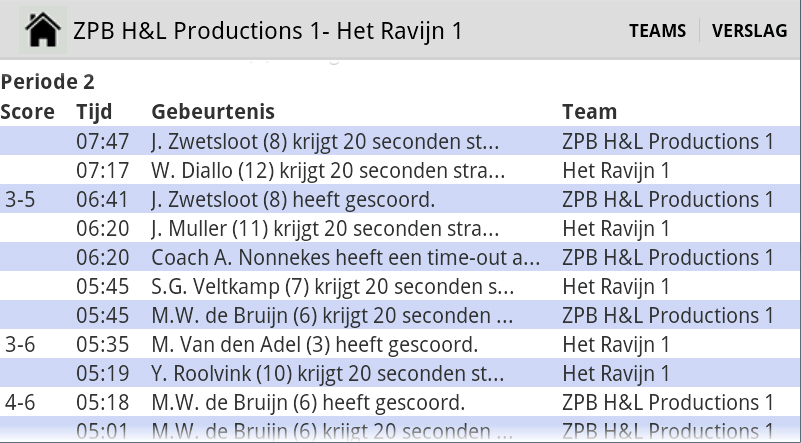Click the Periode 2 section heading
The width and height of the screenshot is (801, 443).
tap(48, 82)
